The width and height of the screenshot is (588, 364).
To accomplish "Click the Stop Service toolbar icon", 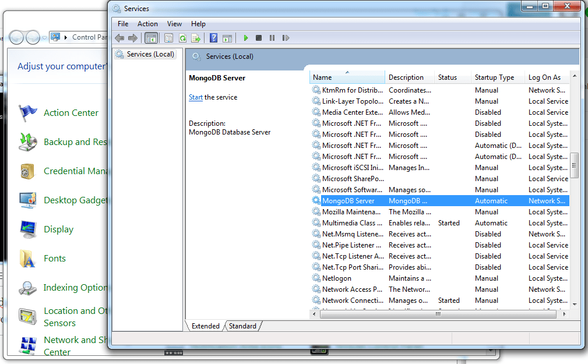I will pos(259,38).
